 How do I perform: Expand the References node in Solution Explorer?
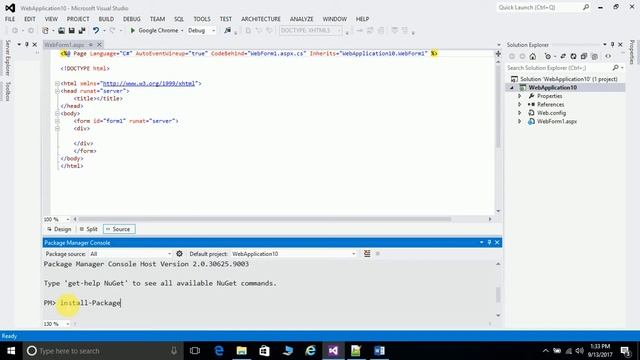[x=520, y=104]
